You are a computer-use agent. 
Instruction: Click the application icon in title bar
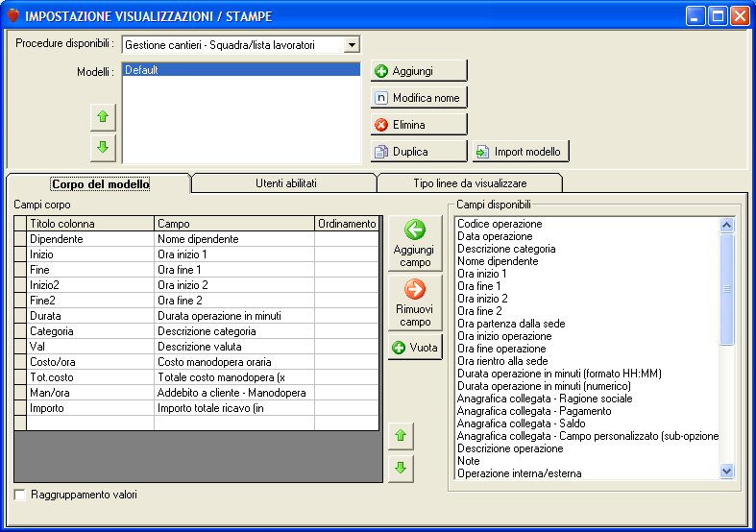[13, 15]
